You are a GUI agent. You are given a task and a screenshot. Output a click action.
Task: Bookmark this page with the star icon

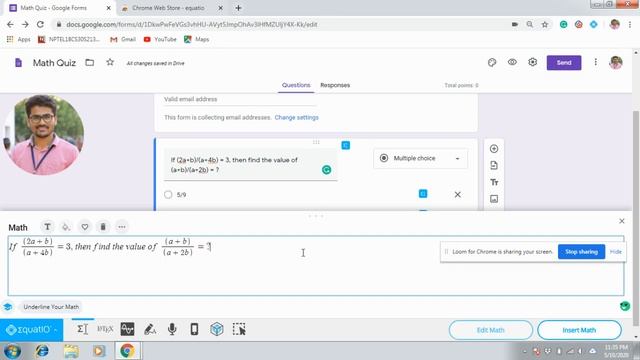[545, 24]
